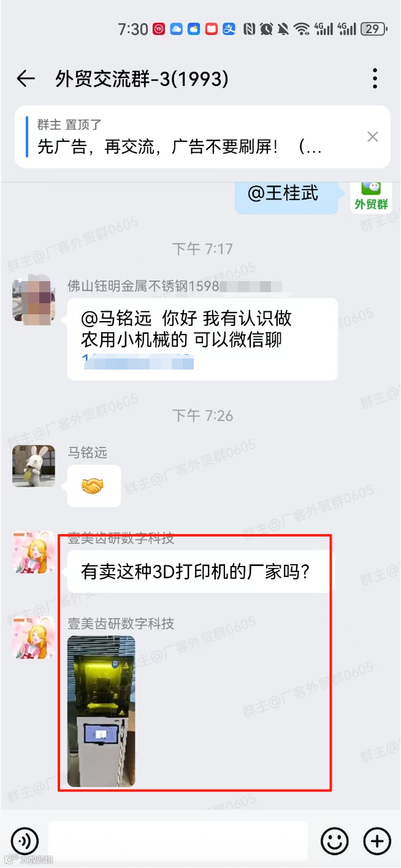The width and height of the screenshot is (401, 868).
Task: Tap the handshake emoji message bubble
Action: [x=94, y=486]
